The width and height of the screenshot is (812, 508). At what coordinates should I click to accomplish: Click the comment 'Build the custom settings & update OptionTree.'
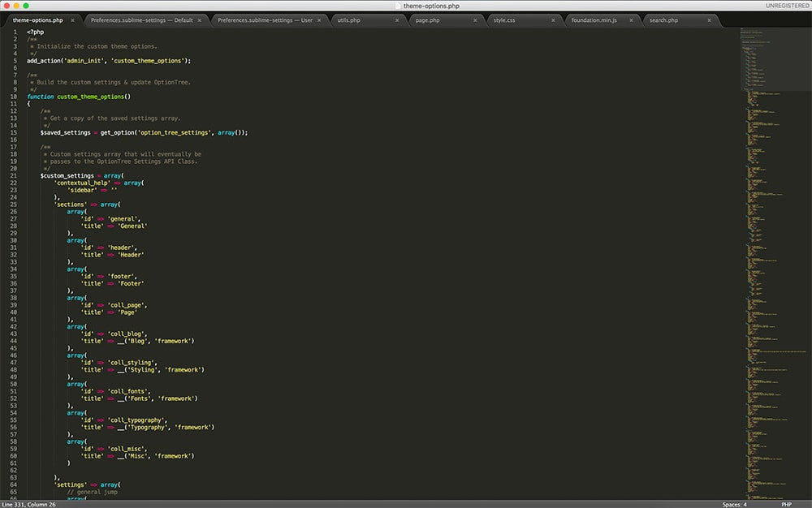pyautogui.click(x=114, y=82)
